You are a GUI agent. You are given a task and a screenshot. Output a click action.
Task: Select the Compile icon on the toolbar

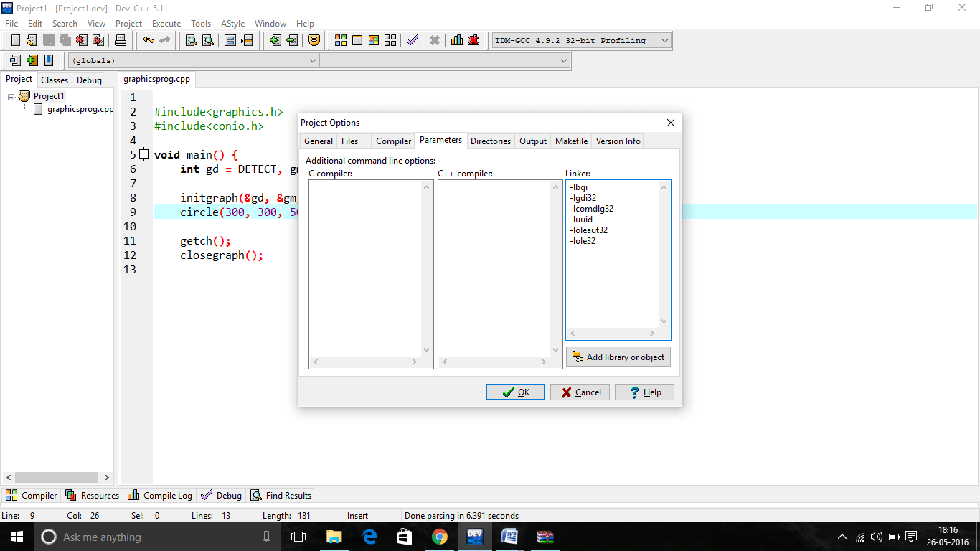click(340, 40)
